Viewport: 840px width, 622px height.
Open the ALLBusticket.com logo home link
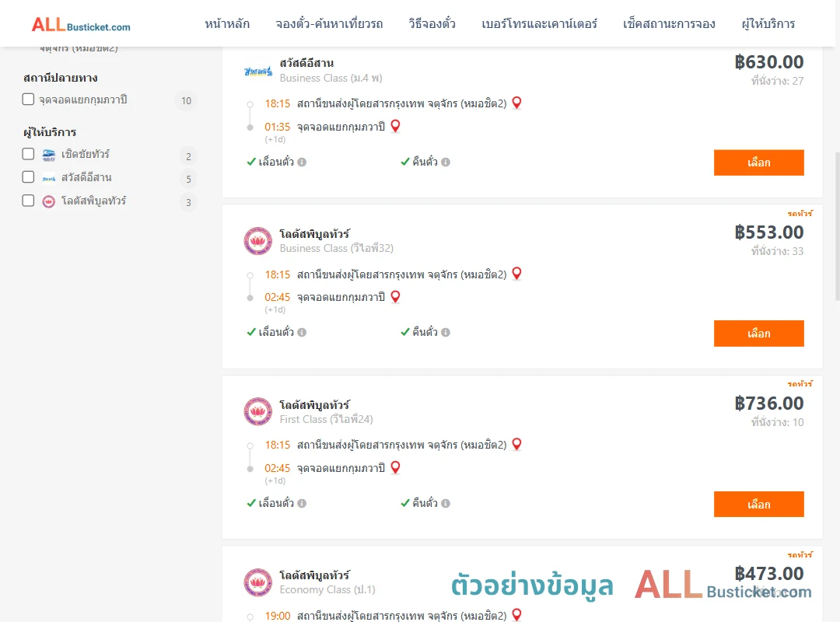tap(81, 25)
